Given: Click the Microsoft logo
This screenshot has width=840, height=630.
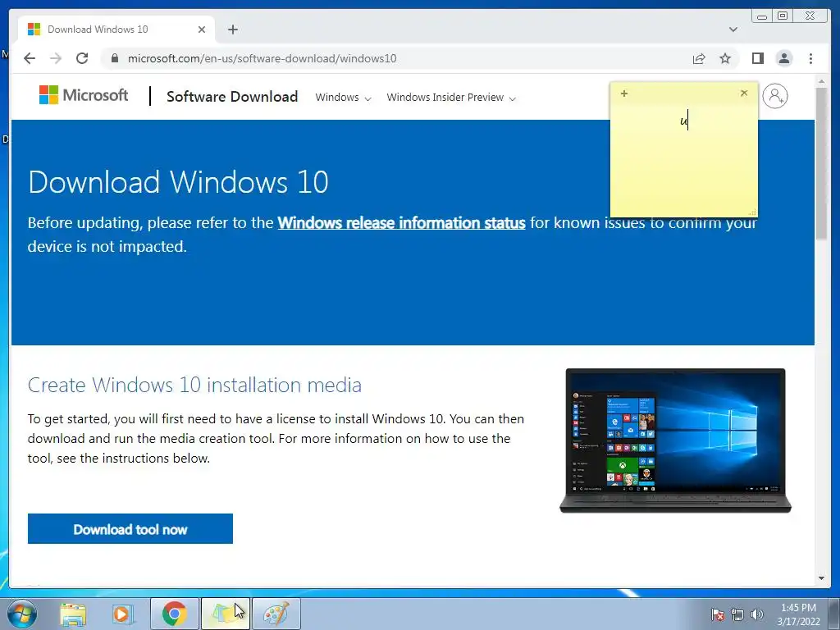Looking at the screenshot, I should click(84, 95).
